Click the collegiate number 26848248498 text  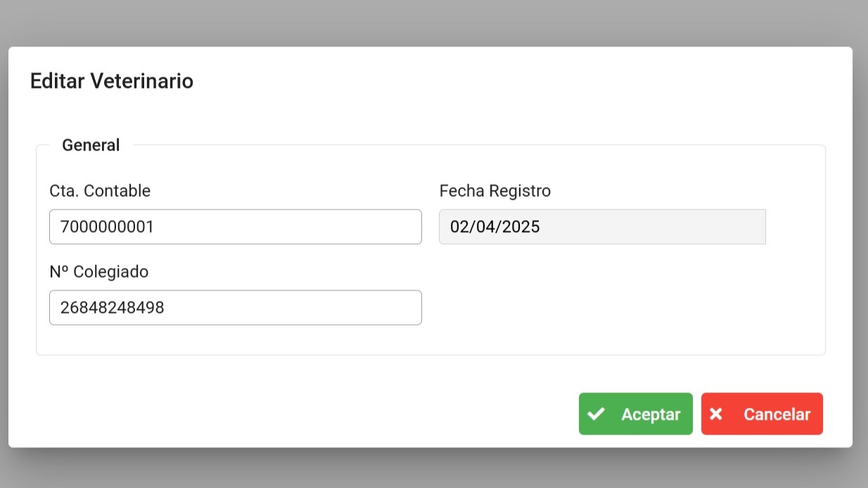tap(113, 308)
